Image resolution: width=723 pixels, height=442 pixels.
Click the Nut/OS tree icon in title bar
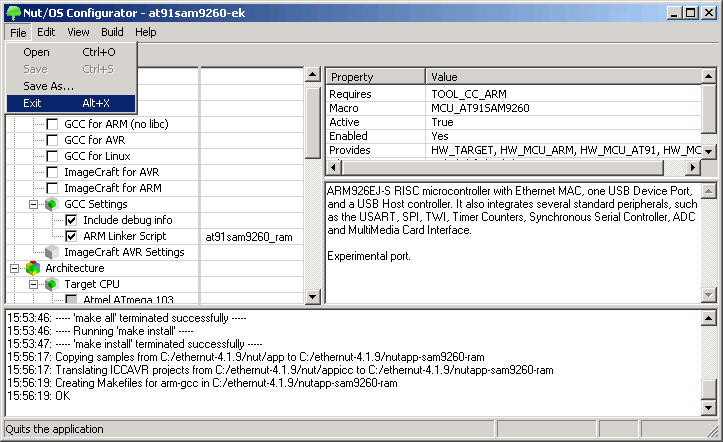[13, 12]
